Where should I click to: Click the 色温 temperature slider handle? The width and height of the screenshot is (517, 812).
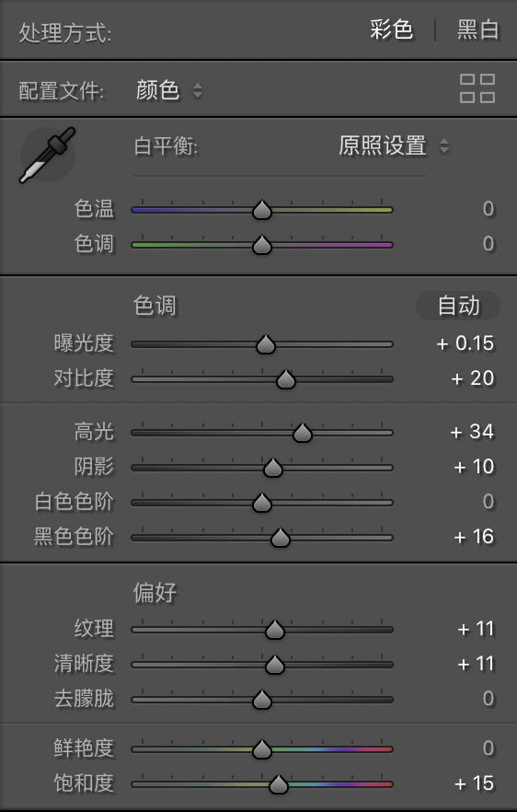pyautogui.click(x=262, y=210)
